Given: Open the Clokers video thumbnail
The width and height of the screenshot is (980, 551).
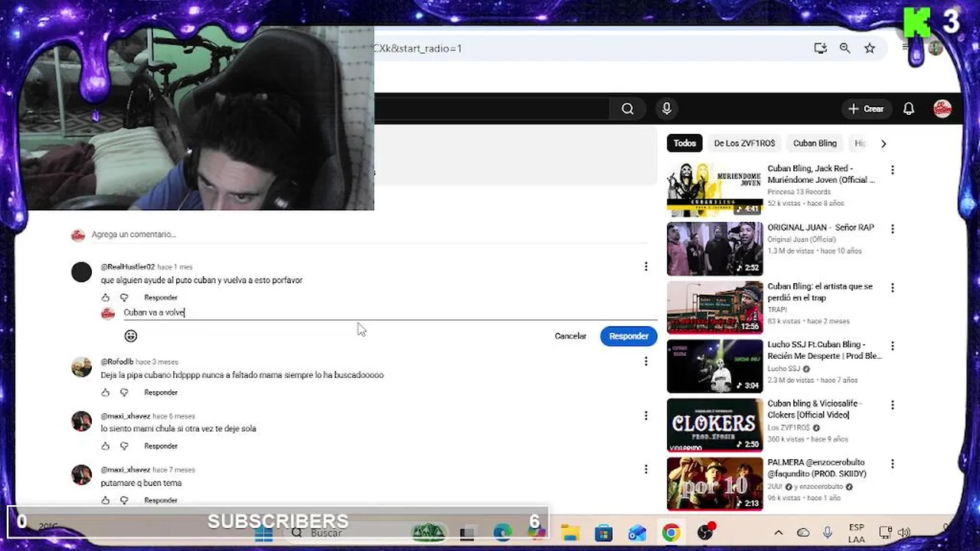Looking at the screenshot, I should [x=714, y=425].
